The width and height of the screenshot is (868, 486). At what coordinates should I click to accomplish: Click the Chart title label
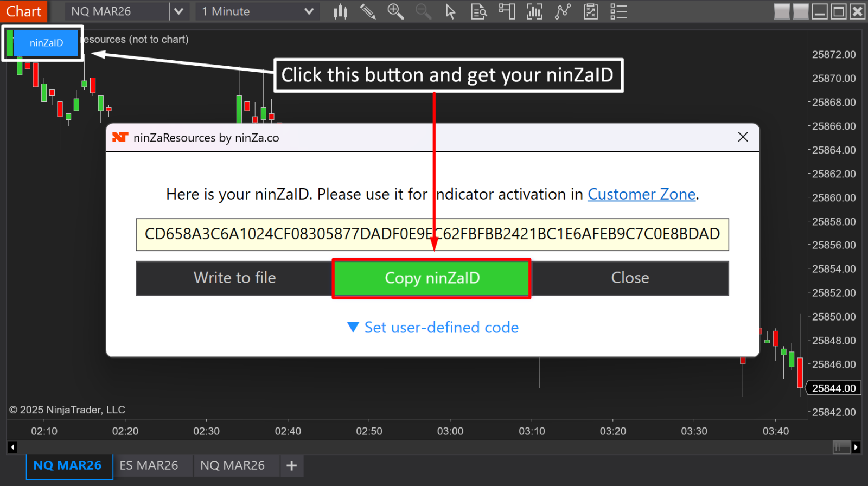[23, 11]
